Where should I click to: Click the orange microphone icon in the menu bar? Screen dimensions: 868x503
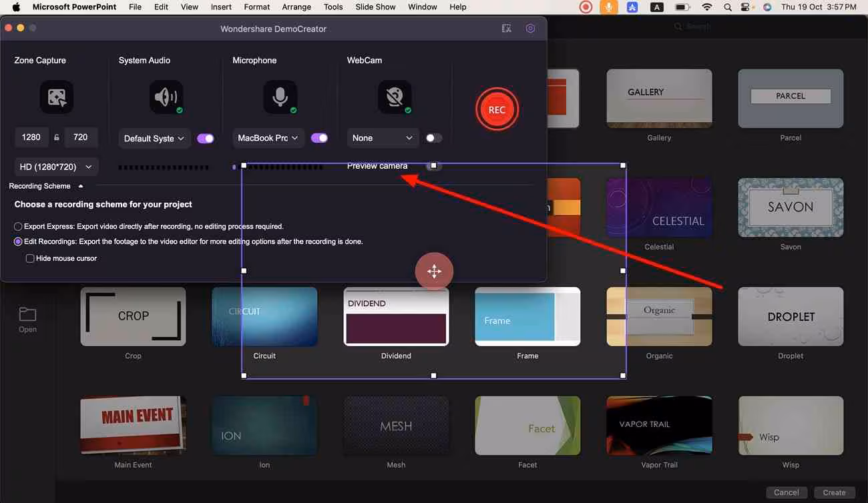tap(608, 7)
